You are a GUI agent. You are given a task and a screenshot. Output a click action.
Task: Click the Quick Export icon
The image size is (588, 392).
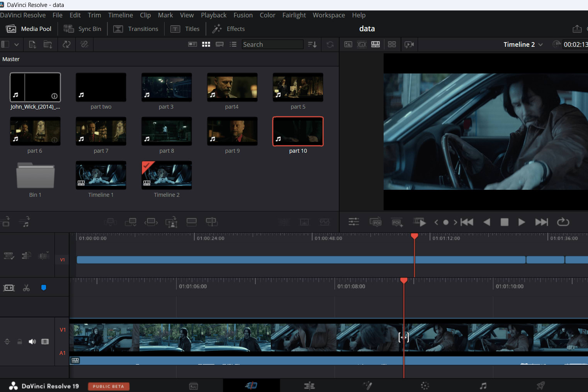point(577,29)
